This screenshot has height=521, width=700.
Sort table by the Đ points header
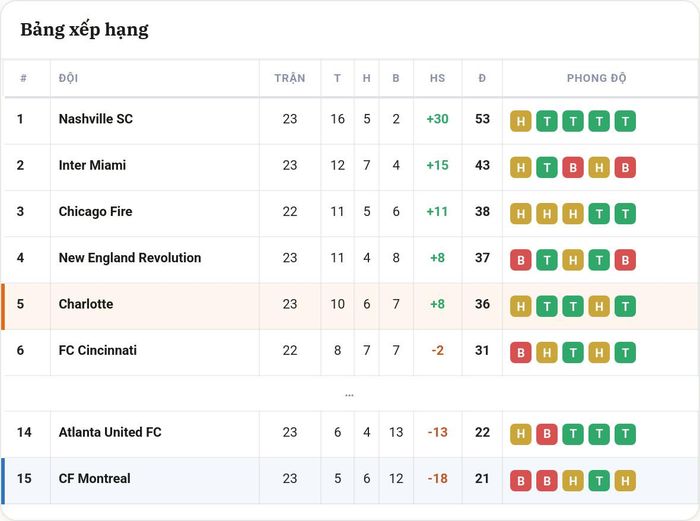point(482,78)
